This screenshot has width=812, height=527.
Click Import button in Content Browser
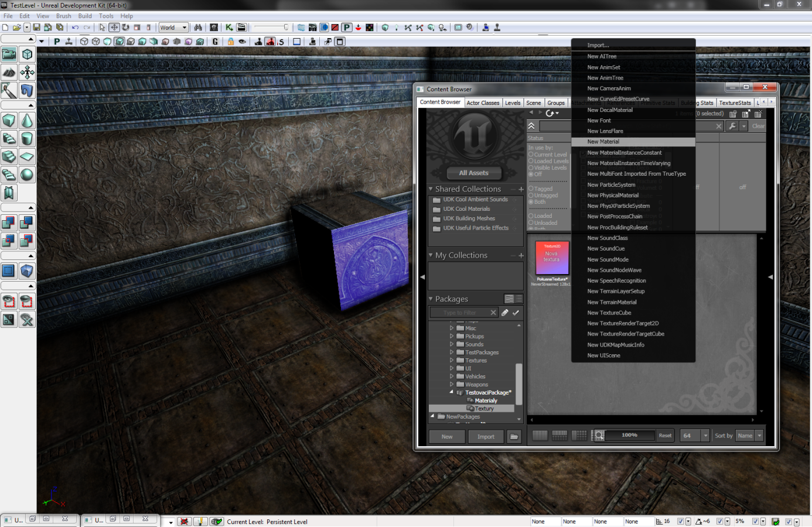tap(486, 437)
